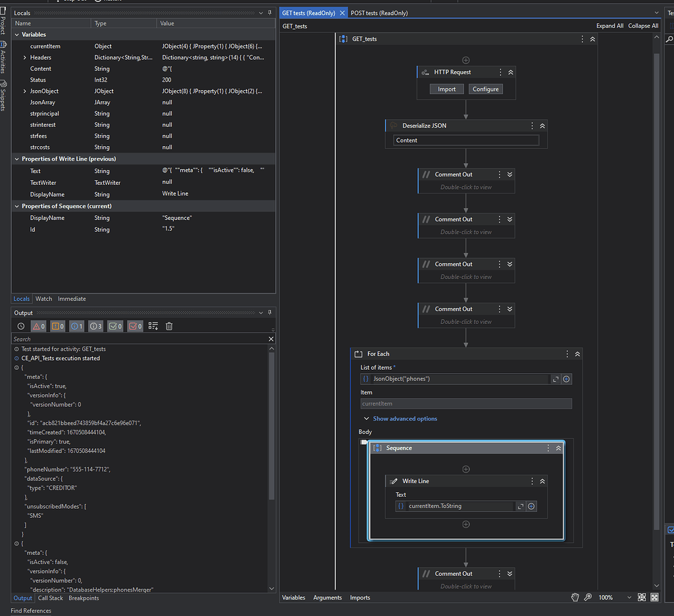Viewport: 674px width, 616px height.
Task: Clear output logs with the trash icon
Action: click(169, 326)
